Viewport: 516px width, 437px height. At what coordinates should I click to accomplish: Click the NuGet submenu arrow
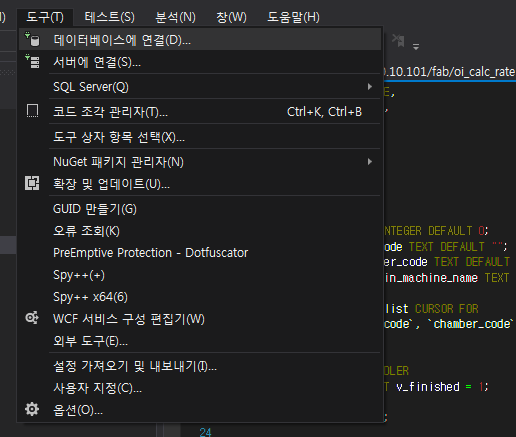369,162
